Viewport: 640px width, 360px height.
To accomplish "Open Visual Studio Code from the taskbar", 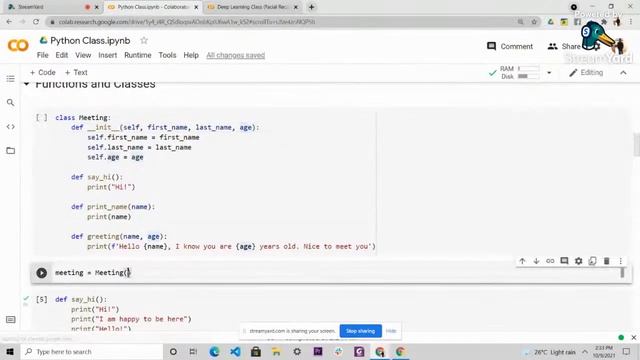I will (235, 351).
